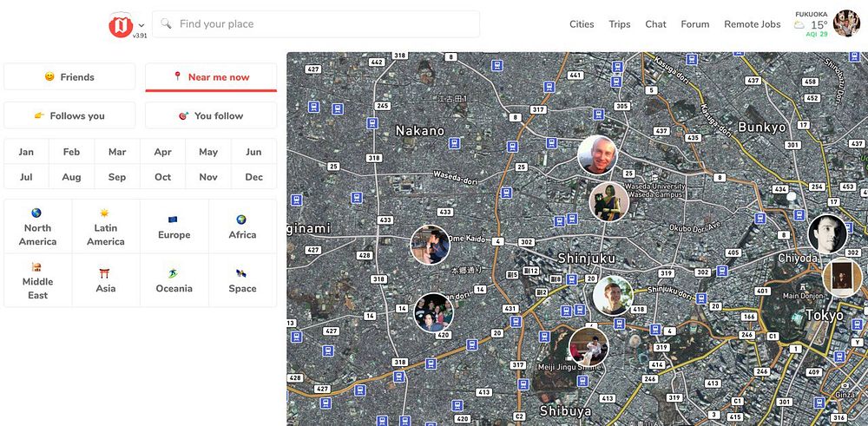
Task: Choose the Middle East region
Action: click(x=37, y=280)
